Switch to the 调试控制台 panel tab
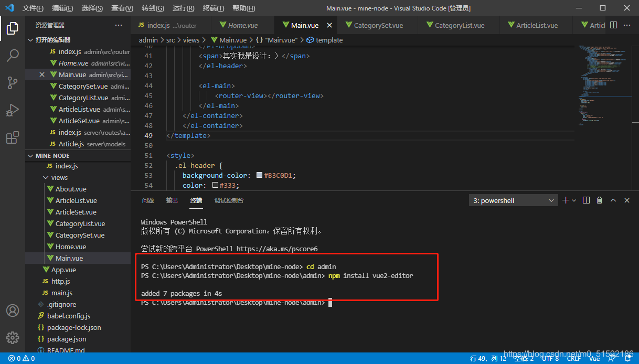This screenshot has height=364, width=639. [x=229, y=200]
